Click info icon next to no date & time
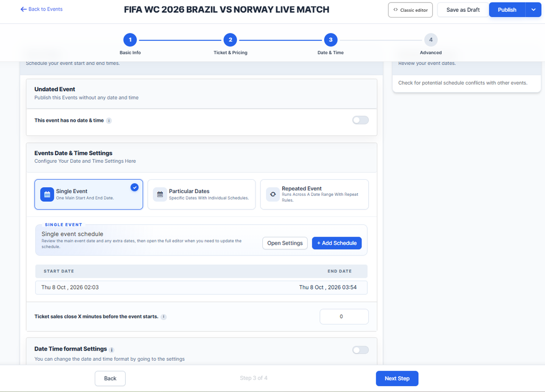 [x=109, y=121]
